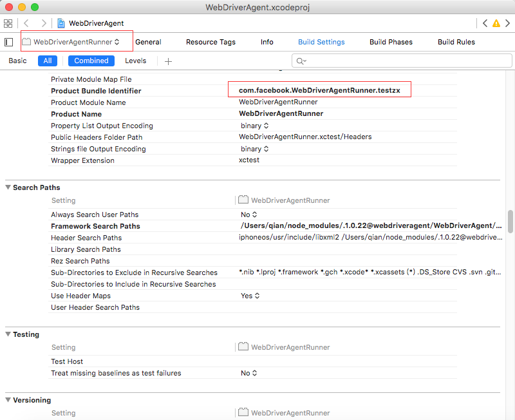Switch to Basic settings filter
The width and height of the screenshot is (515, 420).
(x=18, y=61)
